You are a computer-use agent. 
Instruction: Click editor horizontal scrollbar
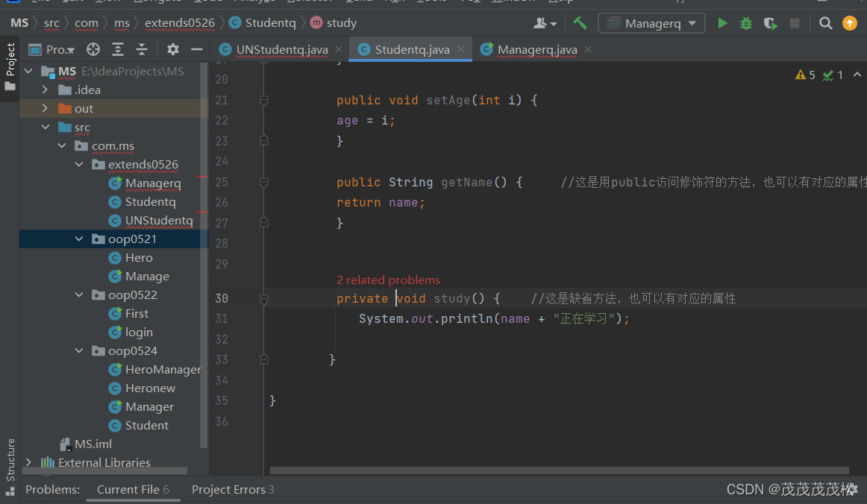559,471
